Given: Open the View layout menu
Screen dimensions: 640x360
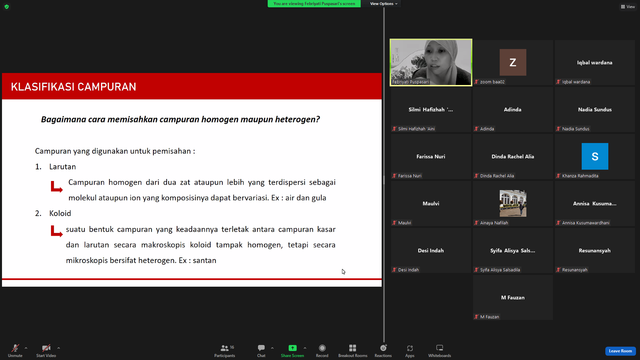Looking at the screenshot, I should (x=628, y=7).
